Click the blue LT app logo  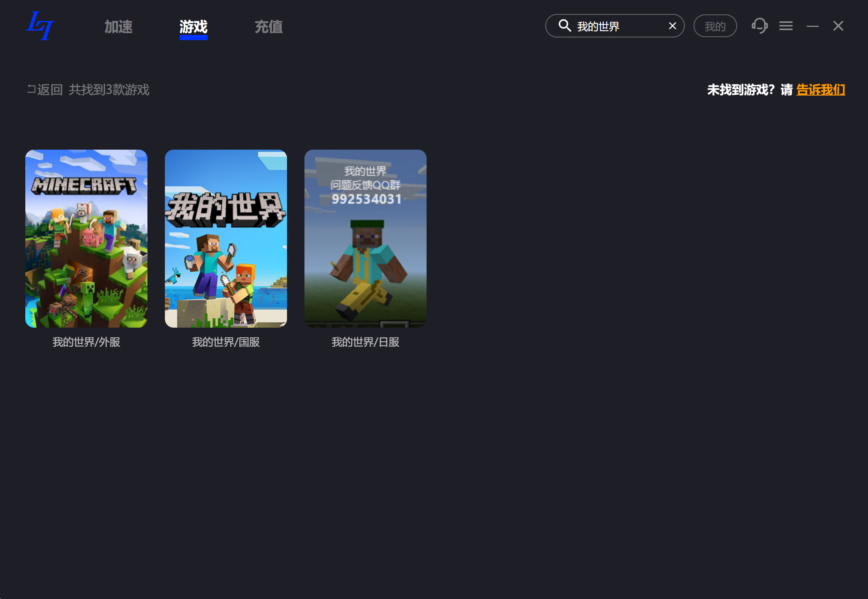pyautogui.click(x=40, y=26)
